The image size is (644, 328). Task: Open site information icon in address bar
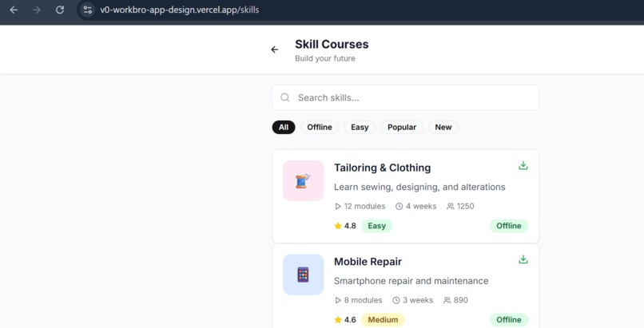[x=87, y=10]
